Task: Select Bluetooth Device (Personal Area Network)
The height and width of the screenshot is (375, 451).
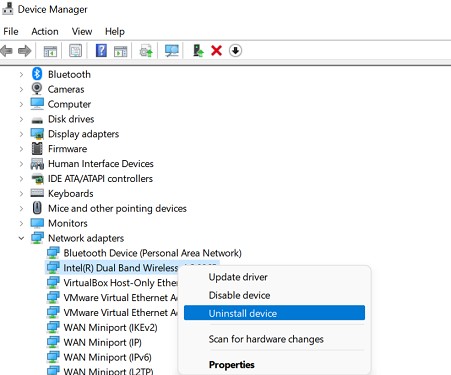Action: point(152,253)
